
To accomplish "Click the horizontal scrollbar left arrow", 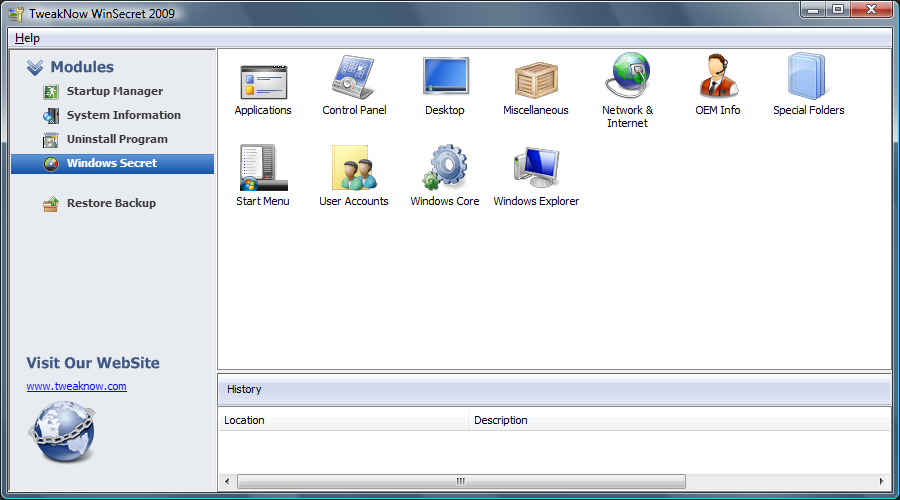I will coord(227,481).
